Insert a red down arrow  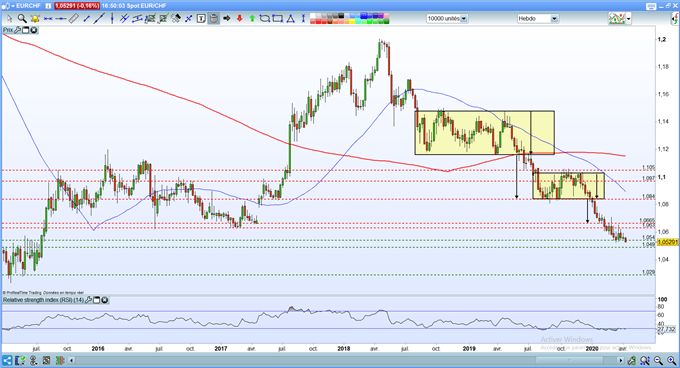tap(239, 18)
